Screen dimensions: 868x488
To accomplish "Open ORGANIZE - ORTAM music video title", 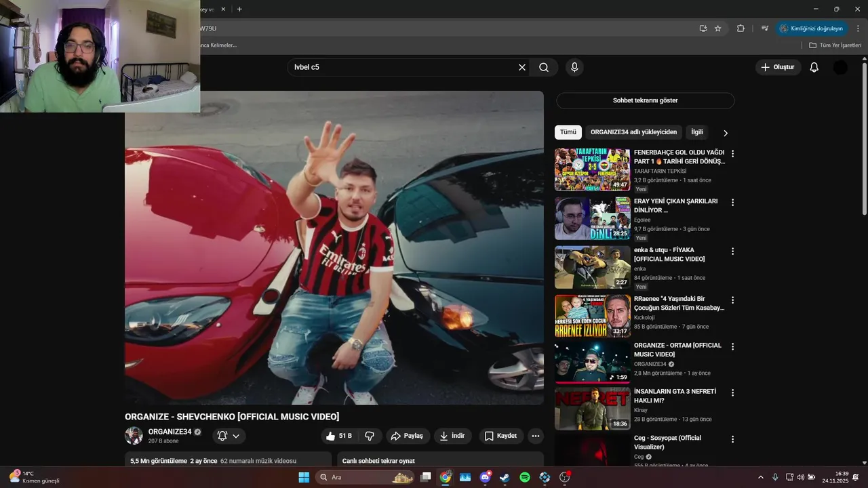I will click(677, 350).
